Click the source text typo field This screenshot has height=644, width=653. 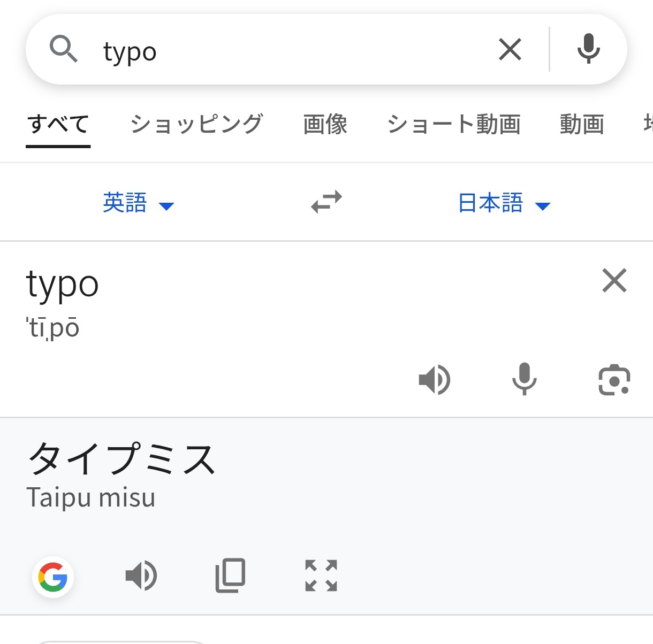(x=268, y=283)
